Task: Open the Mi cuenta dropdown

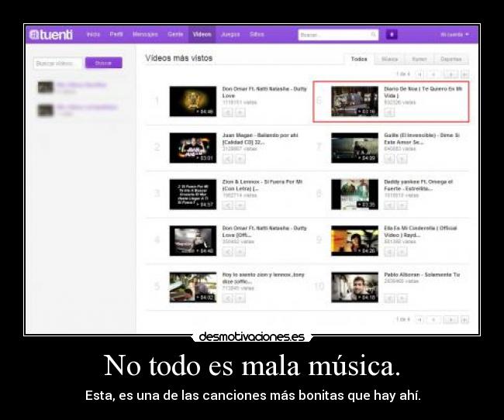Action: pos(454,34)
